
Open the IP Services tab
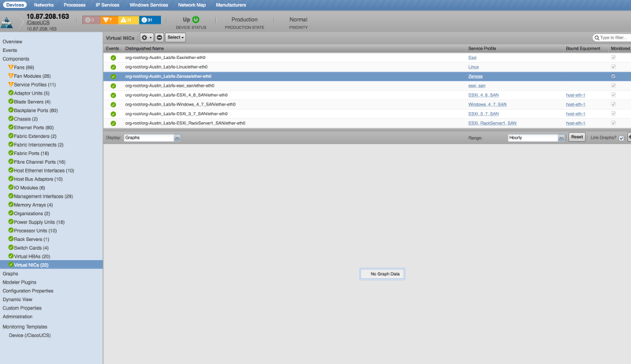(x=107, y=5)
